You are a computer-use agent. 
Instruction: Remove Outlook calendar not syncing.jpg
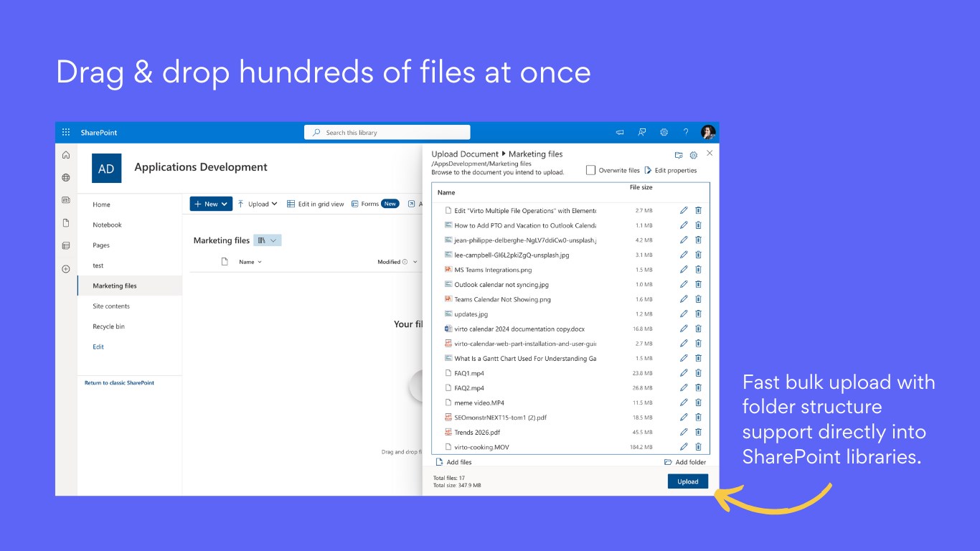(698, 284)
